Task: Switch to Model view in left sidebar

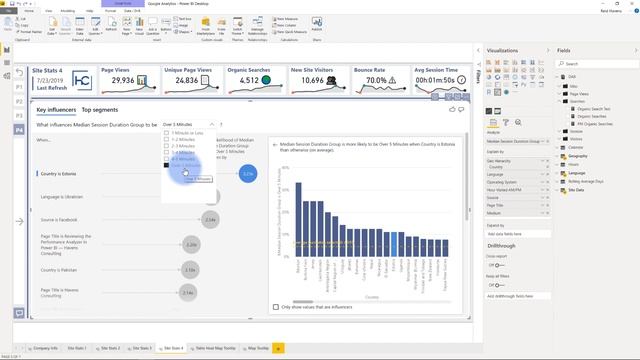Action: point(7,76)
